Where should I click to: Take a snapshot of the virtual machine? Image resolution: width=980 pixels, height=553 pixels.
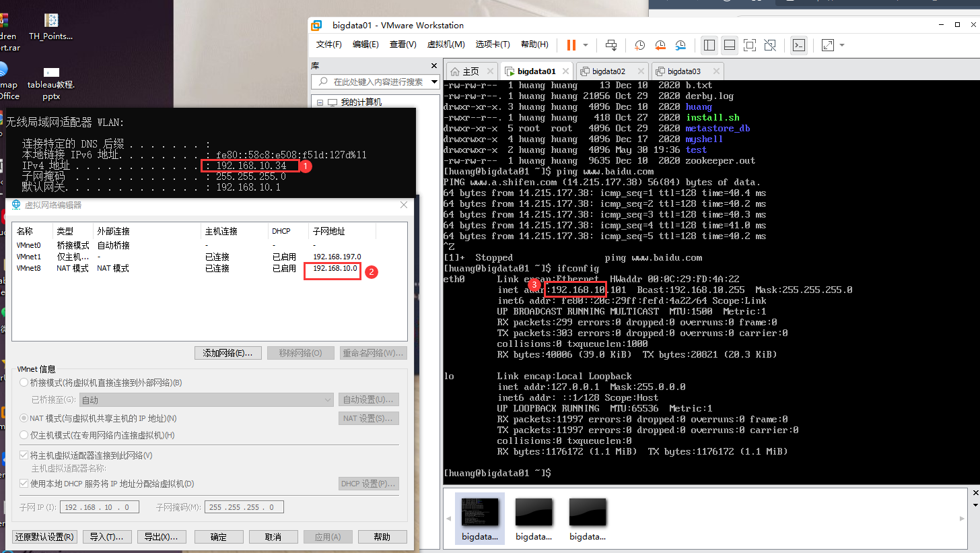639,45
